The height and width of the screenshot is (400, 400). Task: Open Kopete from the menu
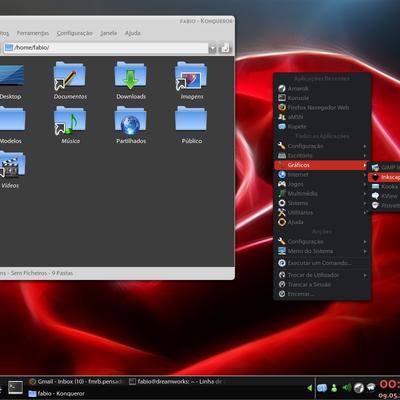322,127
